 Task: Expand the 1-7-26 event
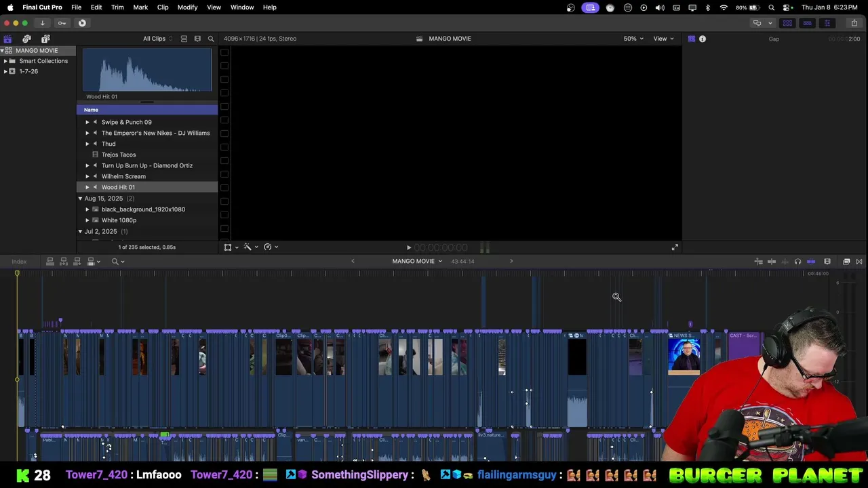click(x=5, y=71)
